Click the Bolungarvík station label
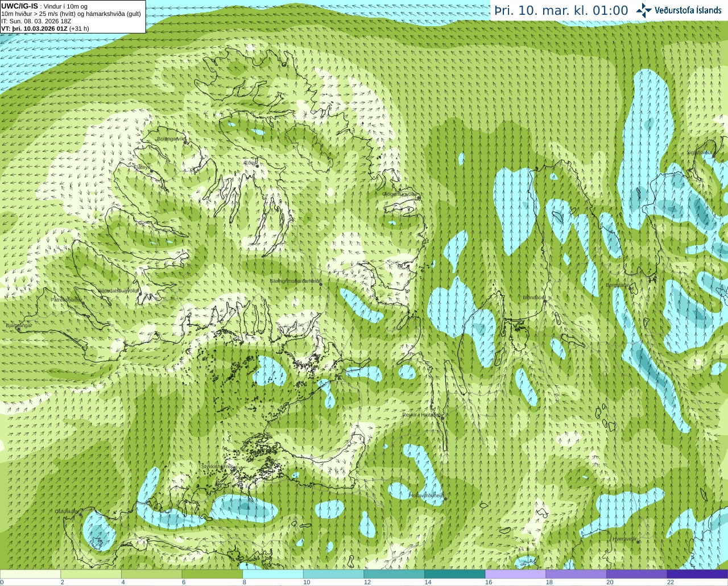 click(171, 139)
